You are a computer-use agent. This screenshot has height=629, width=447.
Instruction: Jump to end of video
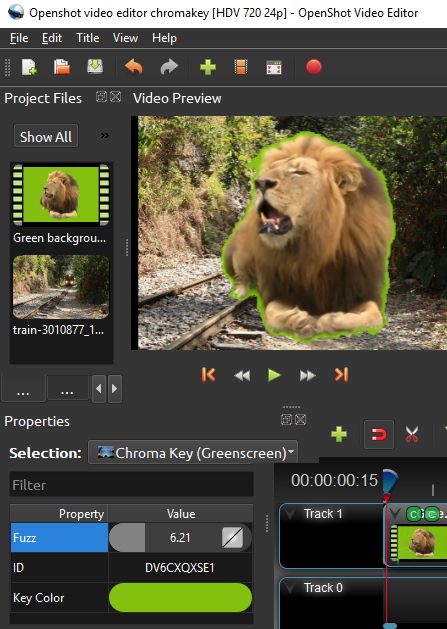coord(341,375)
